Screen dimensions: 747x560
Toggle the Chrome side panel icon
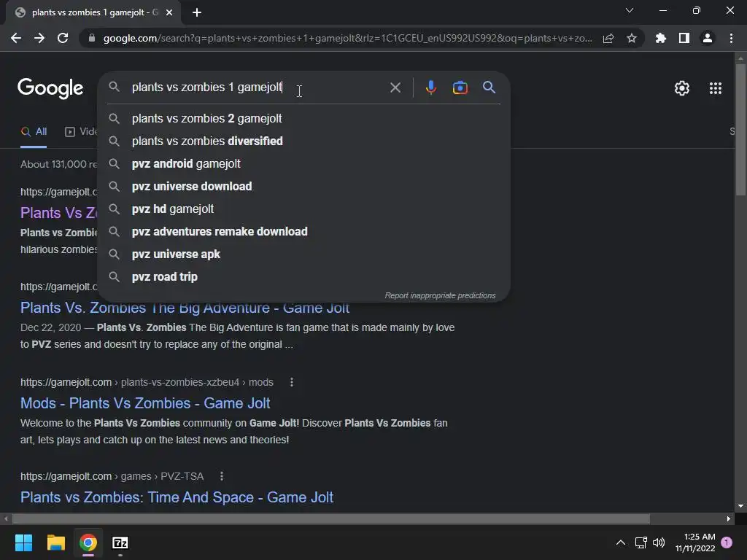(x=684, y=38)
